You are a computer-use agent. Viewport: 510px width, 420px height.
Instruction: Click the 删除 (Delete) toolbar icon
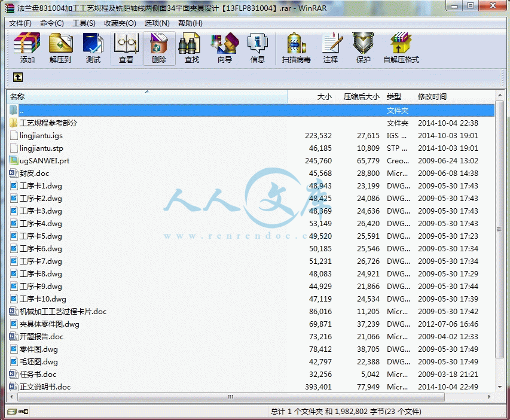pos(159,43)
